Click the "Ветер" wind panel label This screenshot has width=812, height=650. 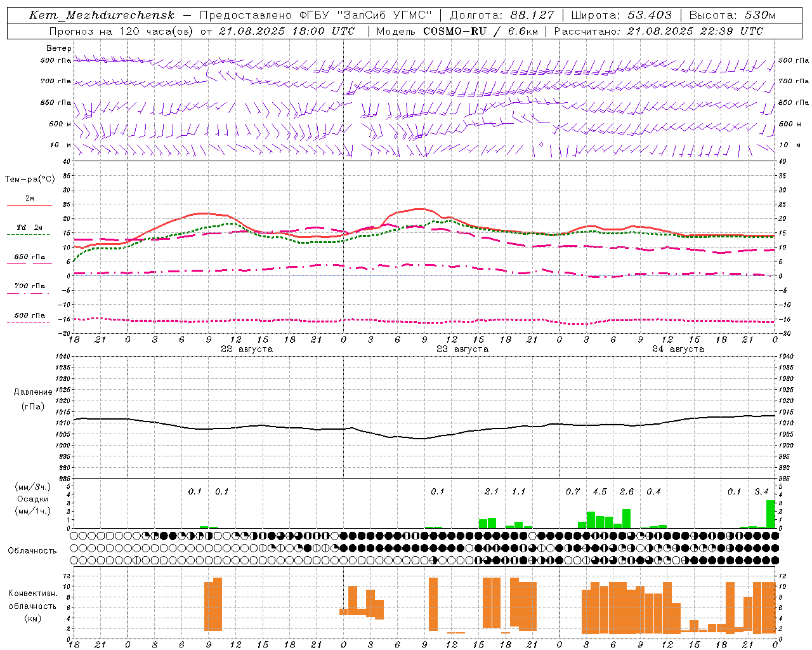coord(59,48)
